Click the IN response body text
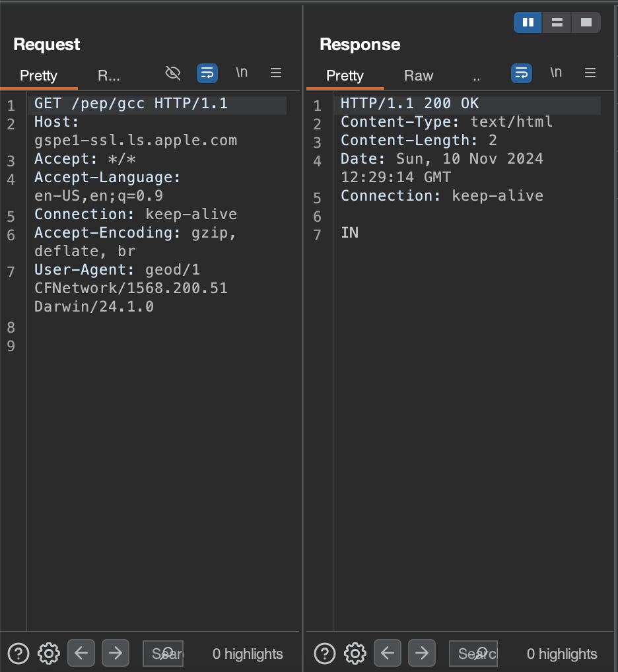 pos(350,233)
